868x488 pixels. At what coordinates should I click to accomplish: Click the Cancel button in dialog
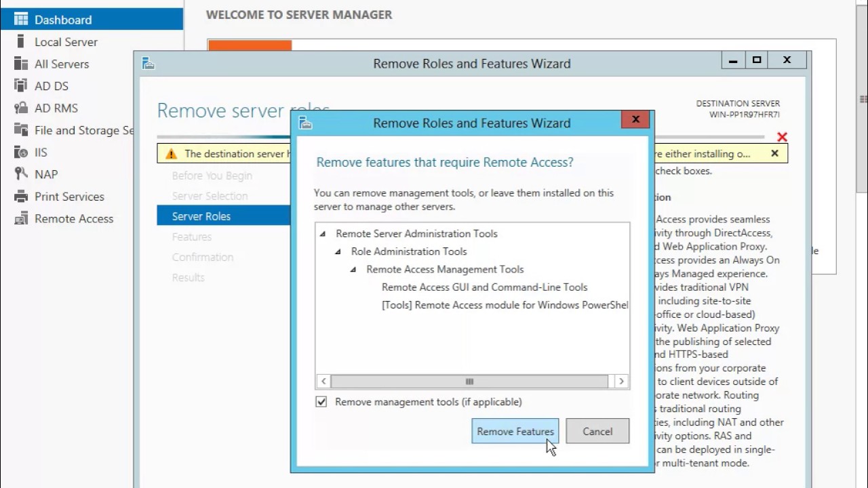point(597,431)
